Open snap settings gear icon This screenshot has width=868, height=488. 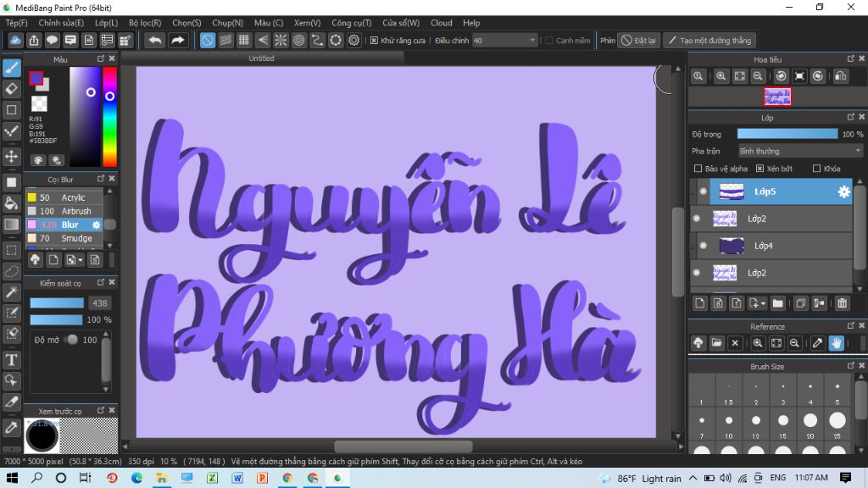coord(353,41)
